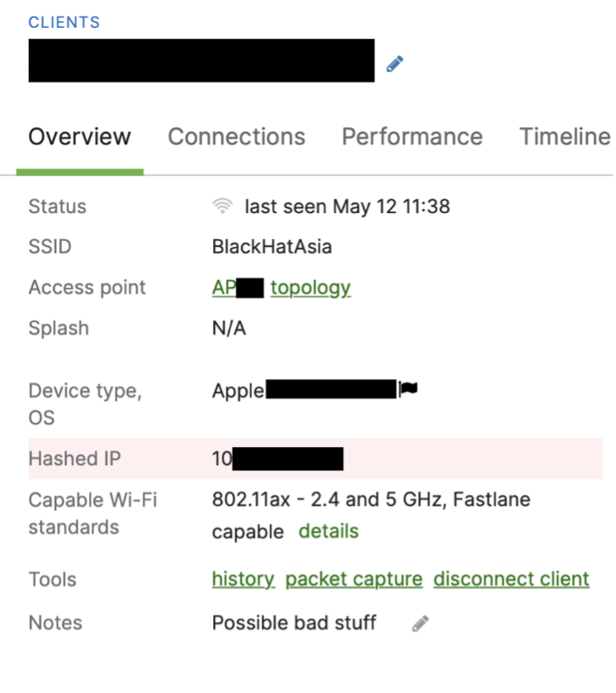Click the Wi-Fi signal status icon

coord(223,206)
